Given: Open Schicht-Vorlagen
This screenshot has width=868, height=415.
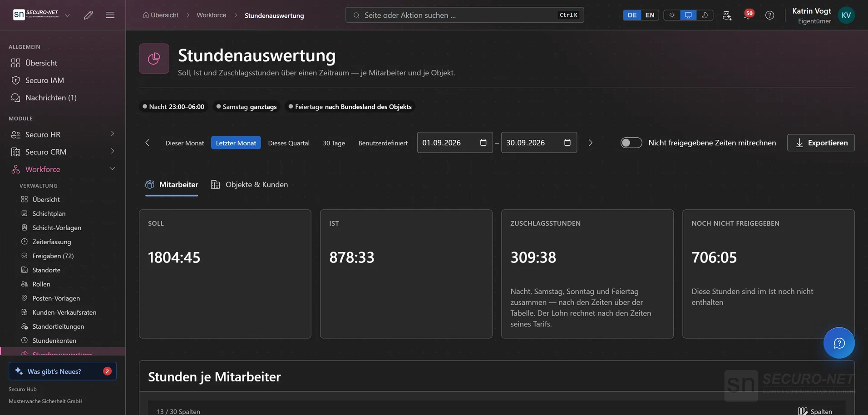Looking at the screenshot, I should [67, 227].
